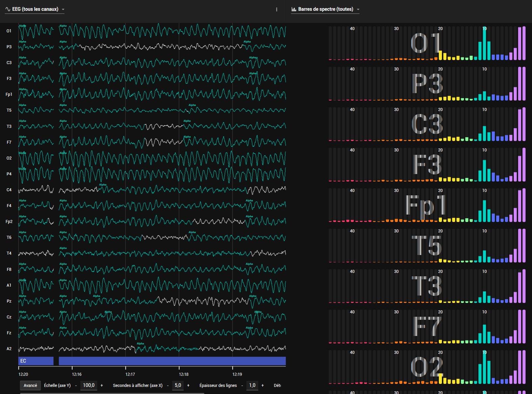532x394 pixels.
Task: Click the C4 channel label in the EEG traces
Action: click(9, 190)
